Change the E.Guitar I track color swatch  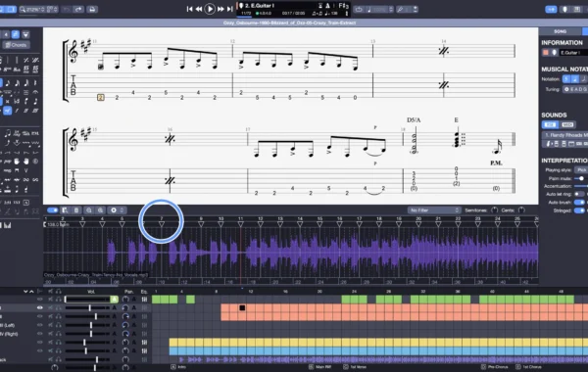(x=546, y=53)
